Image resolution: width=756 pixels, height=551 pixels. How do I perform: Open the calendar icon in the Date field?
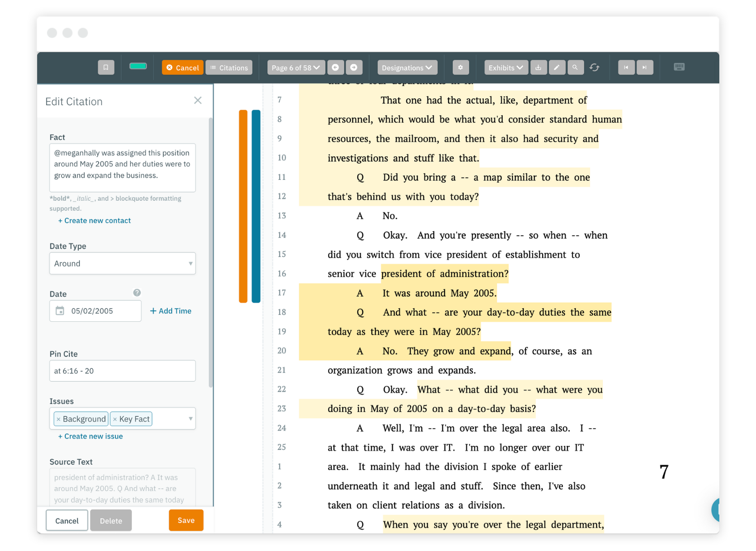60,311
